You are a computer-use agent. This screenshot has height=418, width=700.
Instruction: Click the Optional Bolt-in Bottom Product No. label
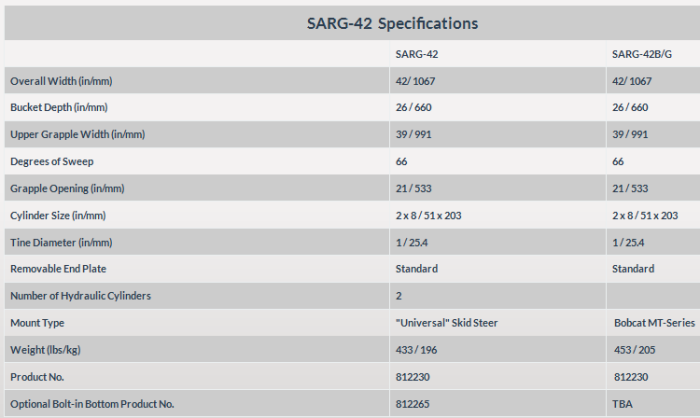(x=92, y=404)
